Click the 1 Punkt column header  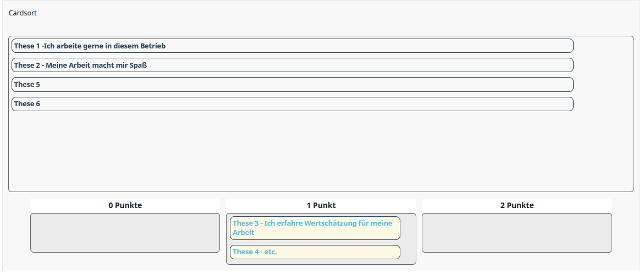(x=321, y=205)
